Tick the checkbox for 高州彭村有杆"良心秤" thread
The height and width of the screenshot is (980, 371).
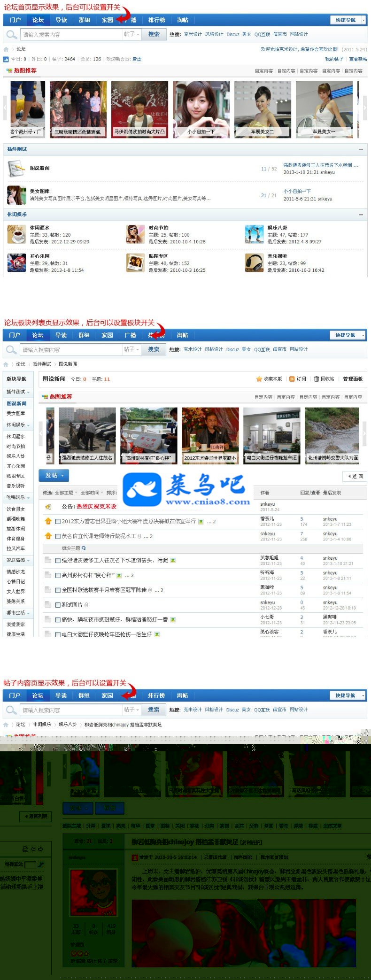coord(58,575)
